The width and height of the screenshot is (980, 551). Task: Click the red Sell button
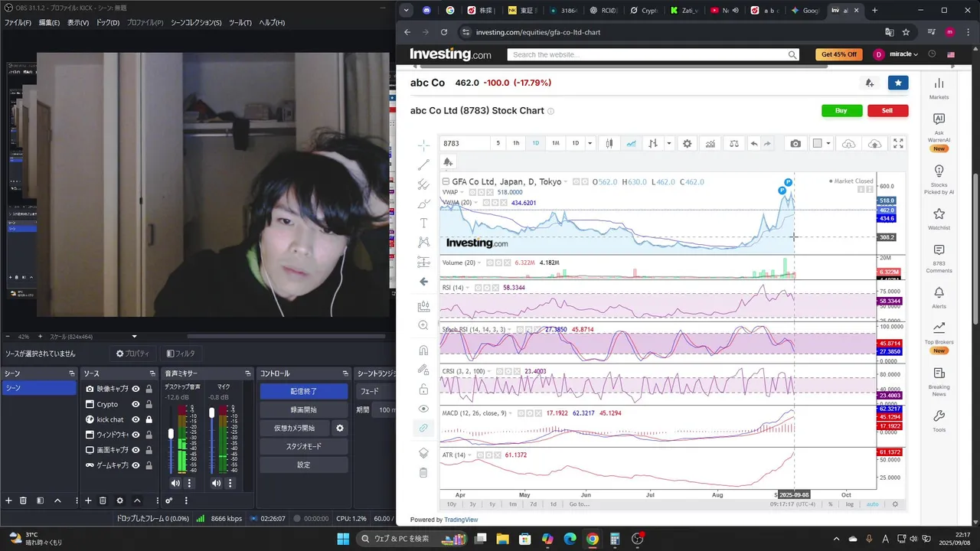coord(887,110)
